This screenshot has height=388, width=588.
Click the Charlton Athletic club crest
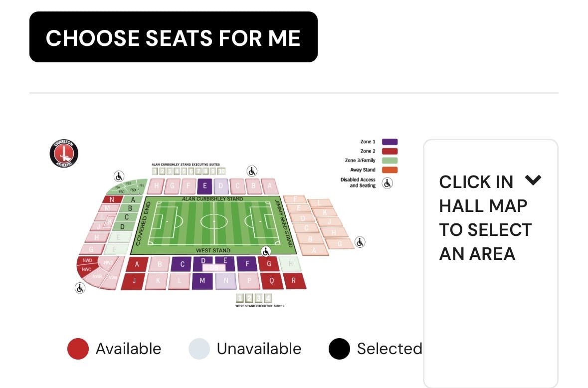[x=64, y=154]
